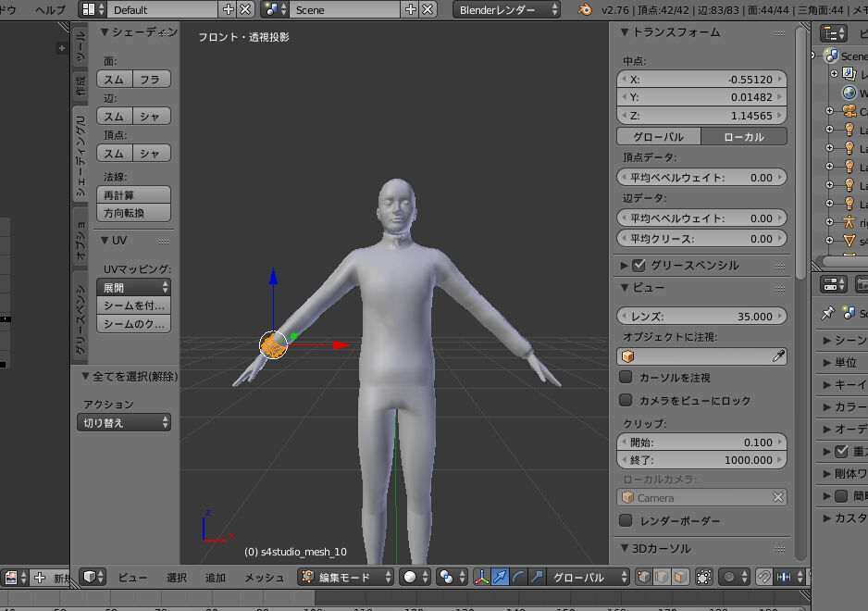Viewport: 868px width, 611px height.
Task: Open the グローバル orientation dropdown in header
Action: [588, 577]
